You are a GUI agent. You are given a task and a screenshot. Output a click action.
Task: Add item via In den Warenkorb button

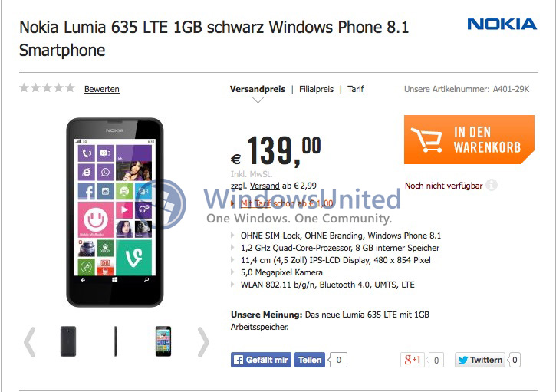click(469, 140)
